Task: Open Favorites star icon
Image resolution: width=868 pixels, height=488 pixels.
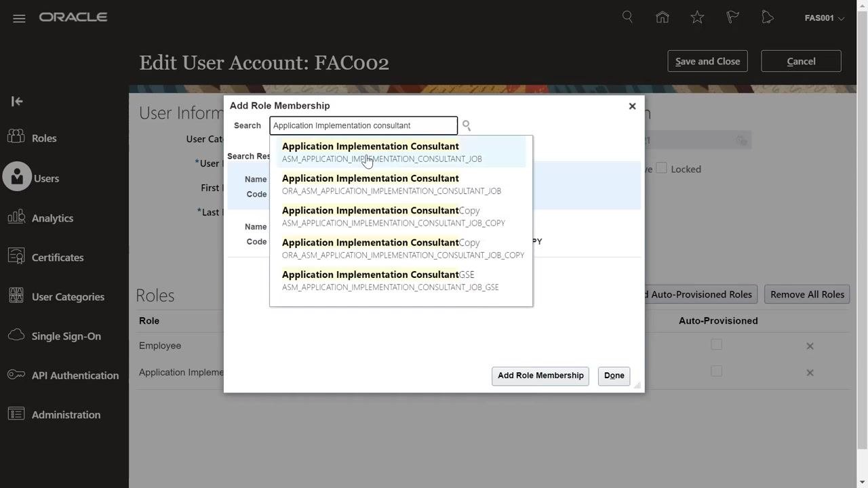Action: pos(697,18)
